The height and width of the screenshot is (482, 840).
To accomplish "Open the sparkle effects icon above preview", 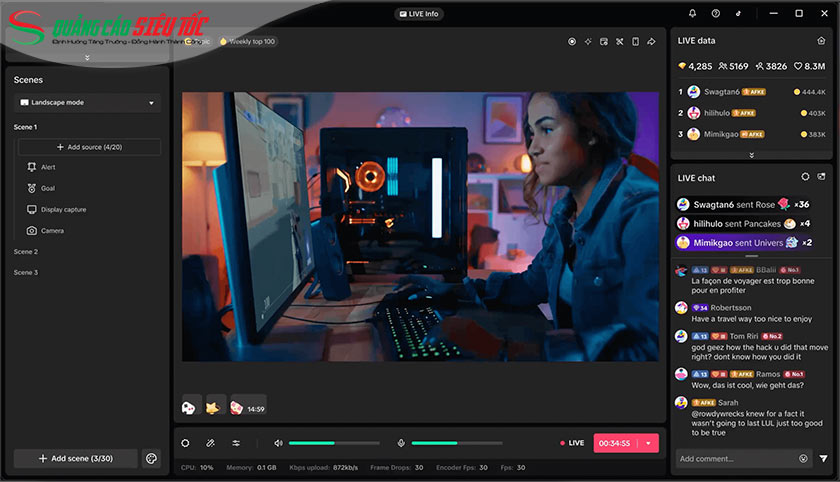I will (588, 41).
